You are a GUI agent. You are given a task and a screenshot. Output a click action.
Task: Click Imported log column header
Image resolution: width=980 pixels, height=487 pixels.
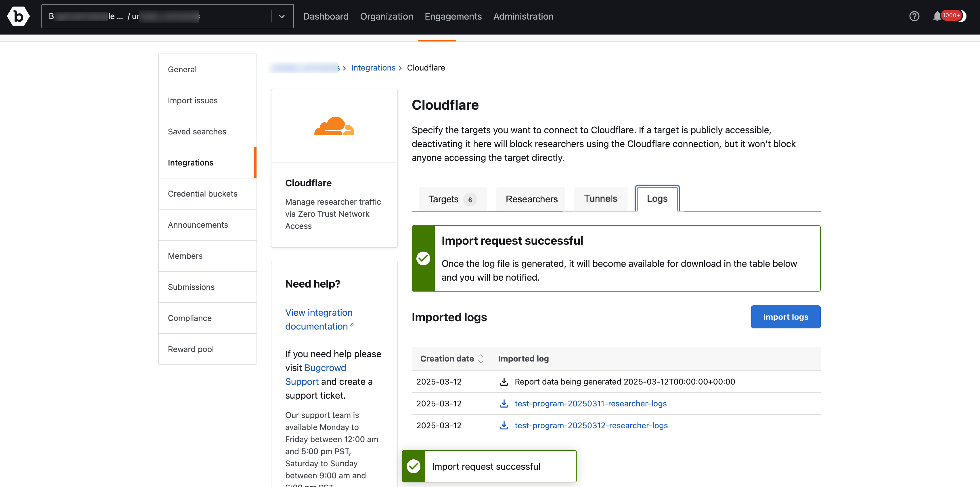(x=523, y=359)
